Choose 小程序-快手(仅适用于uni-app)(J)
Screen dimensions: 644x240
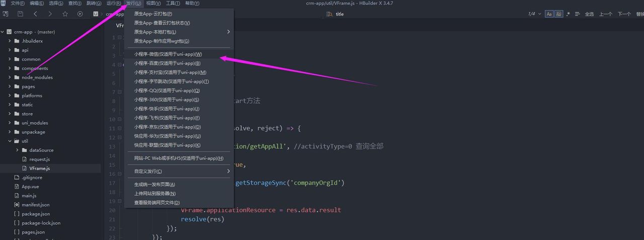(179, 108)
